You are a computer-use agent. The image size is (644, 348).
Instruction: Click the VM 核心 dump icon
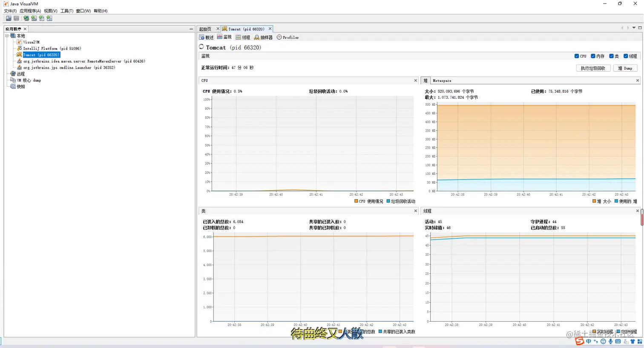tap(13, 80)
